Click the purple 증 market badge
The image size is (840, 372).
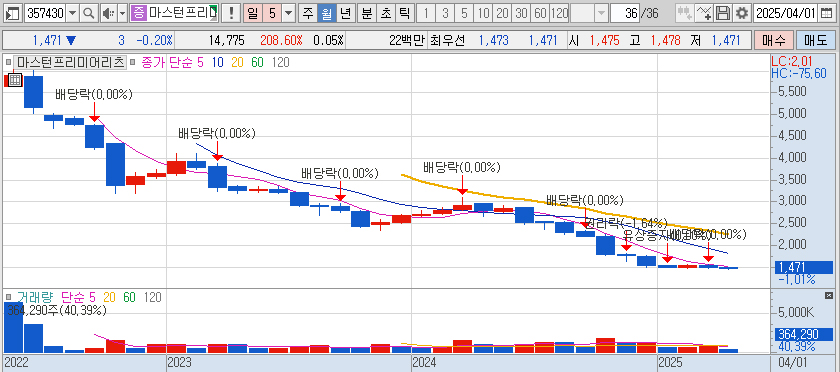click(138, 13)
